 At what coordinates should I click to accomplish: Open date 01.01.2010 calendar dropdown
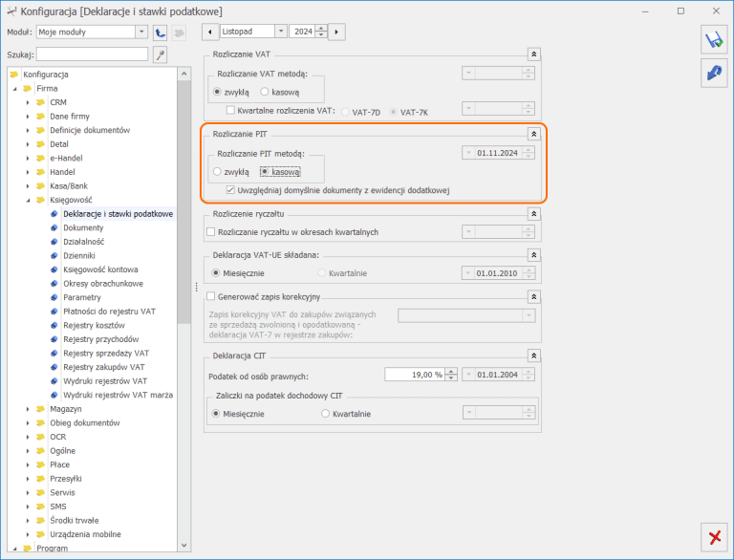click(x=468, y=273)
